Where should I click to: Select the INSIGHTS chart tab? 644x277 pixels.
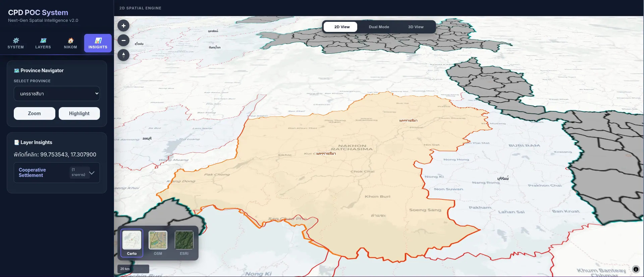(98, 43)
